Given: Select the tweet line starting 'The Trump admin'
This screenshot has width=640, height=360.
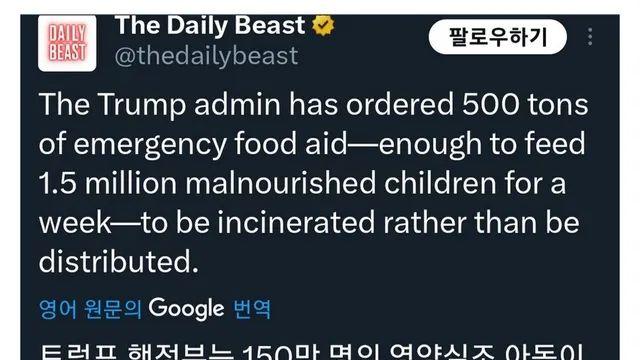Looking at the screenshot, I should [313, 105].
